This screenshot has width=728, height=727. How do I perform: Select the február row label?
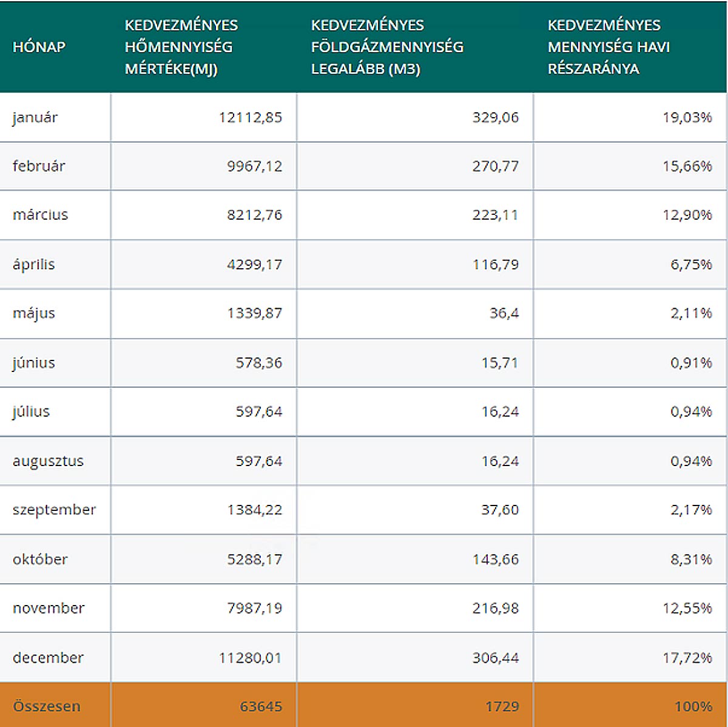click(x=39, y=166)
